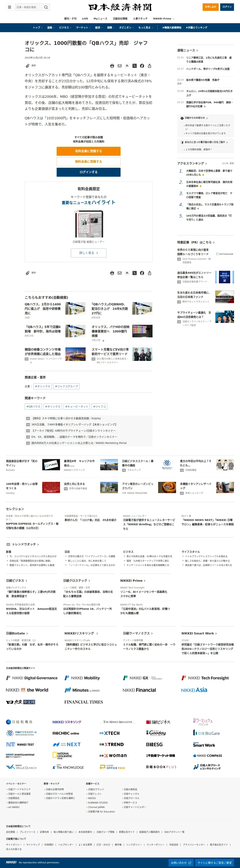Open the アクセスランキング section heading
The width and height of the screenshot is (240, 868).
coord(192,163)
